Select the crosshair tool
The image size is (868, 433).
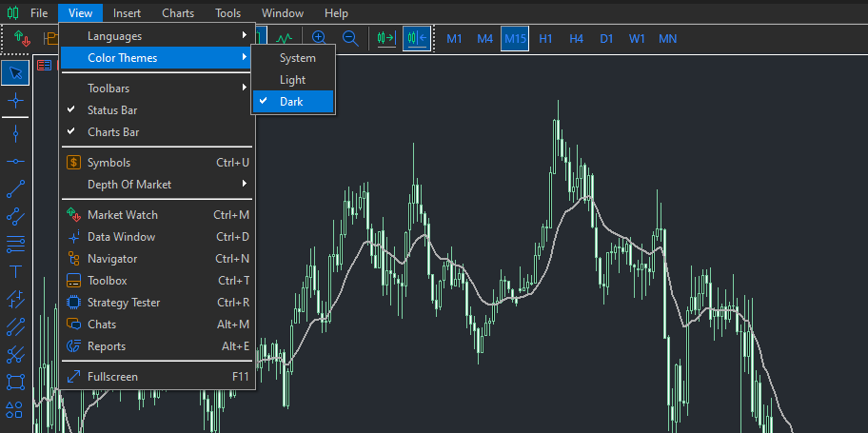coord(15,100)
